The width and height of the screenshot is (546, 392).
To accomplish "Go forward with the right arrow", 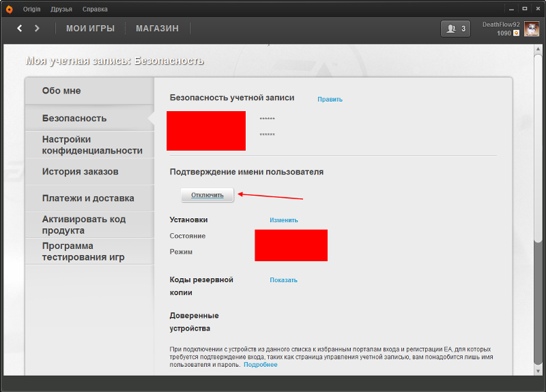I will pyautogui.click(x=37, y=28).
